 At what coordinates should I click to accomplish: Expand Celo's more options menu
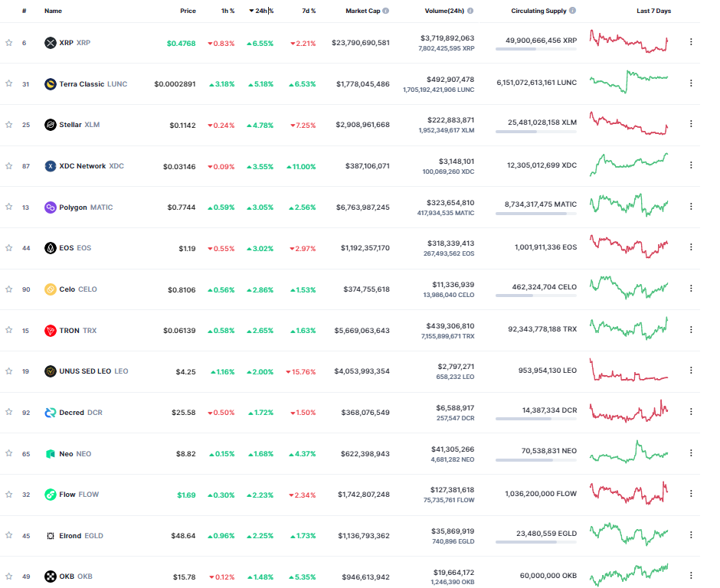[691, 289]
